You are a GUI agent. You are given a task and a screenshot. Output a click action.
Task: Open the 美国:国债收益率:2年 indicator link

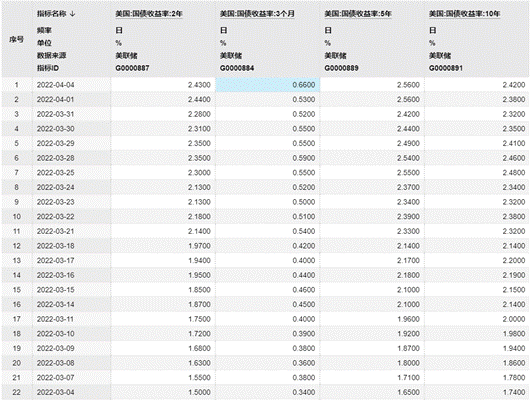point(149,14)
